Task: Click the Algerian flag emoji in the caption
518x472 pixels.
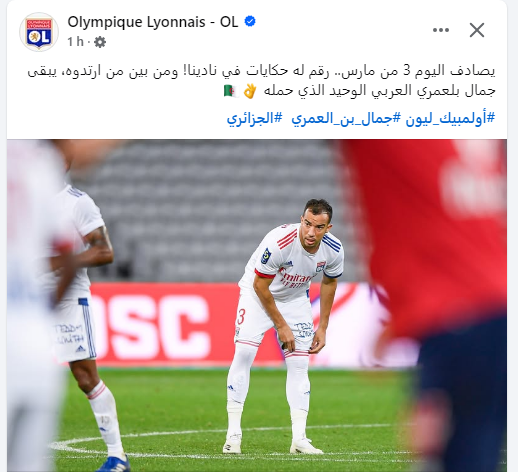Action: tap(231, 91)
